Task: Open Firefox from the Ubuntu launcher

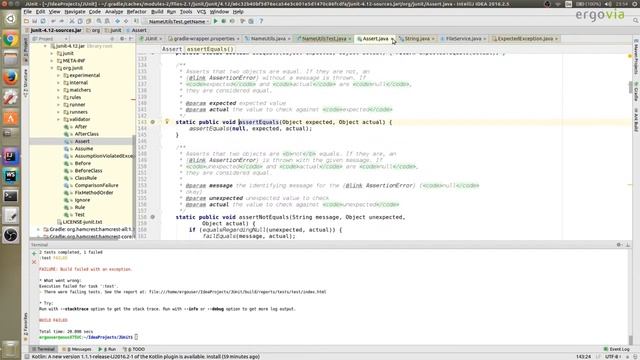Action: [11, 78]
